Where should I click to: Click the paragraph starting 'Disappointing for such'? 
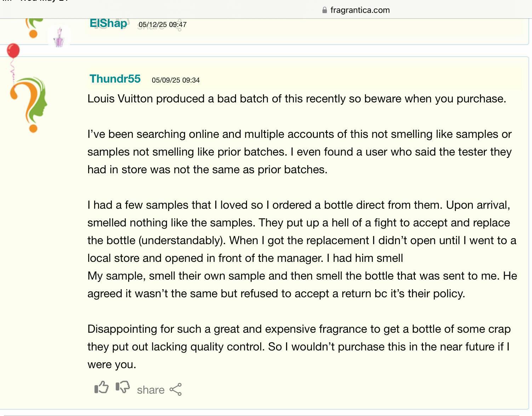[299, 347]
